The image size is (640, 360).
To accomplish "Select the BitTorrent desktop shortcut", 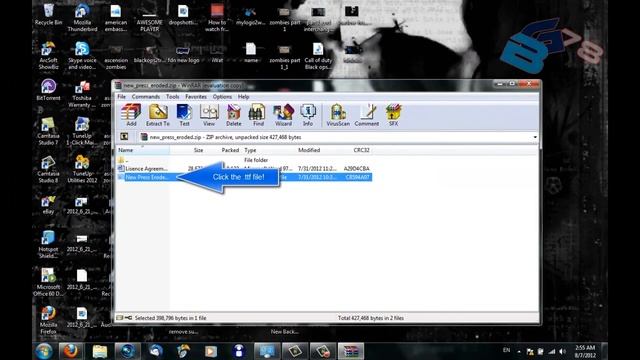I will pos(48,90).
